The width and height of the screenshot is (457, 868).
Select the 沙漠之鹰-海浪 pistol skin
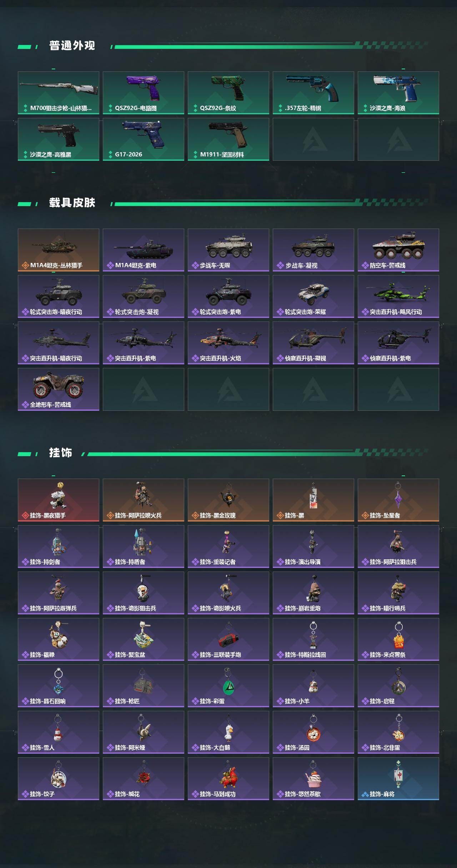398,93
